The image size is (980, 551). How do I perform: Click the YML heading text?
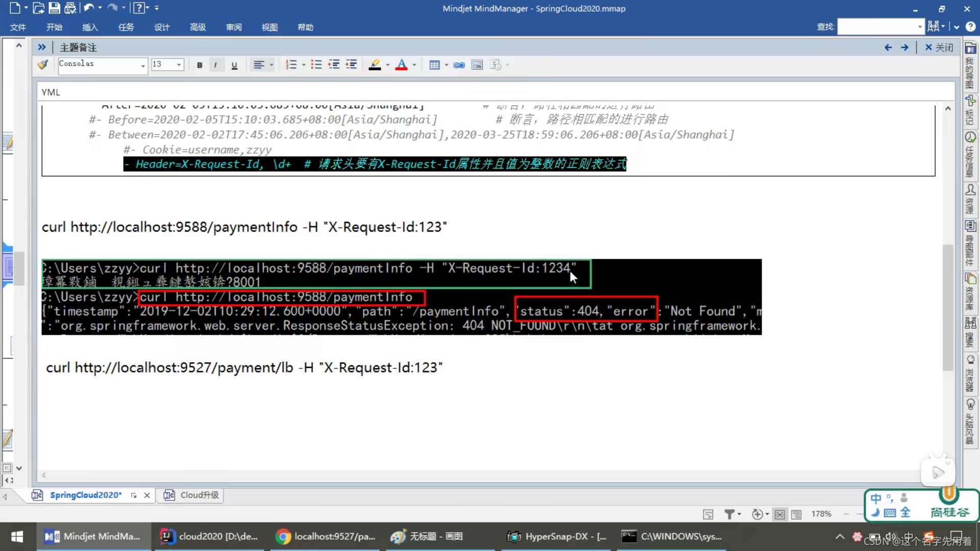coord(51,92)
